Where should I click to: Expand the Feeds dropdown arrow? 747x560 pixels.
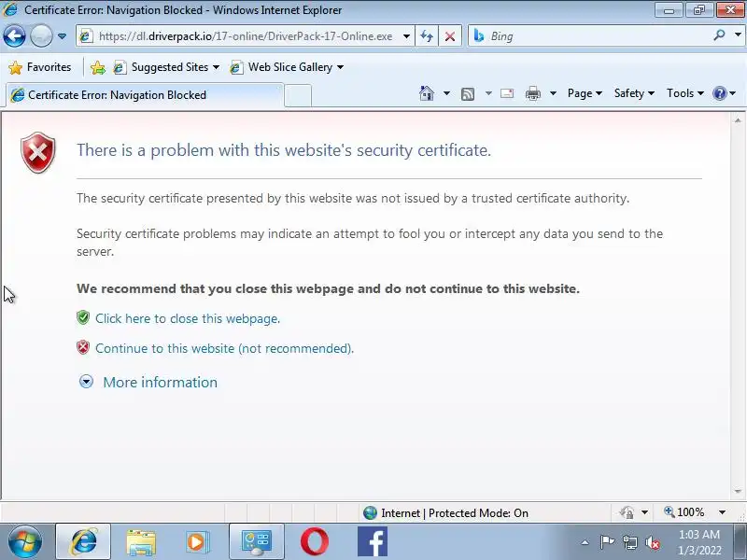pos(488,93)
